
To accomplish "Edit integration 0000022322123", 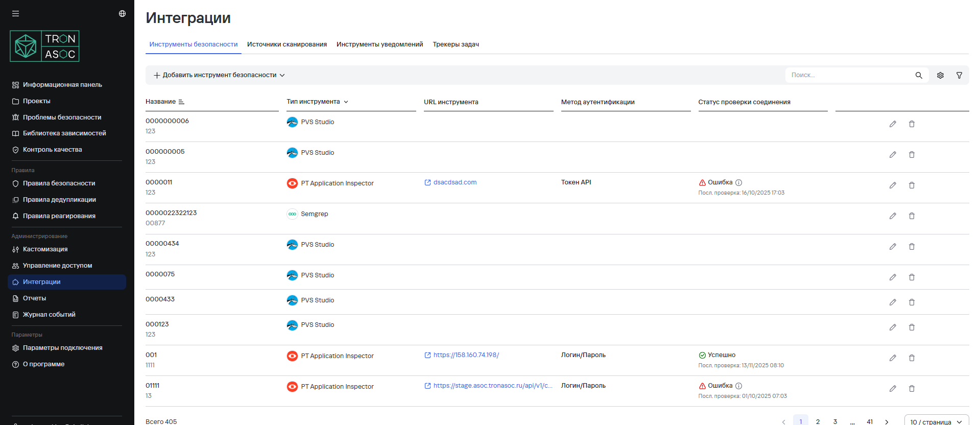I will (x=893, y=216).
